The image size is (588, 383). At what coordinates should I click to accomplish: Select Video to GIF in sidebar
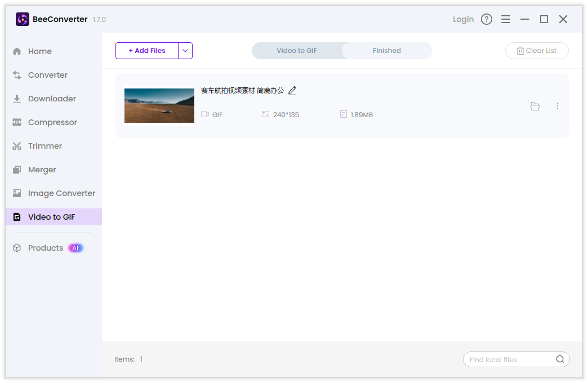54,217
